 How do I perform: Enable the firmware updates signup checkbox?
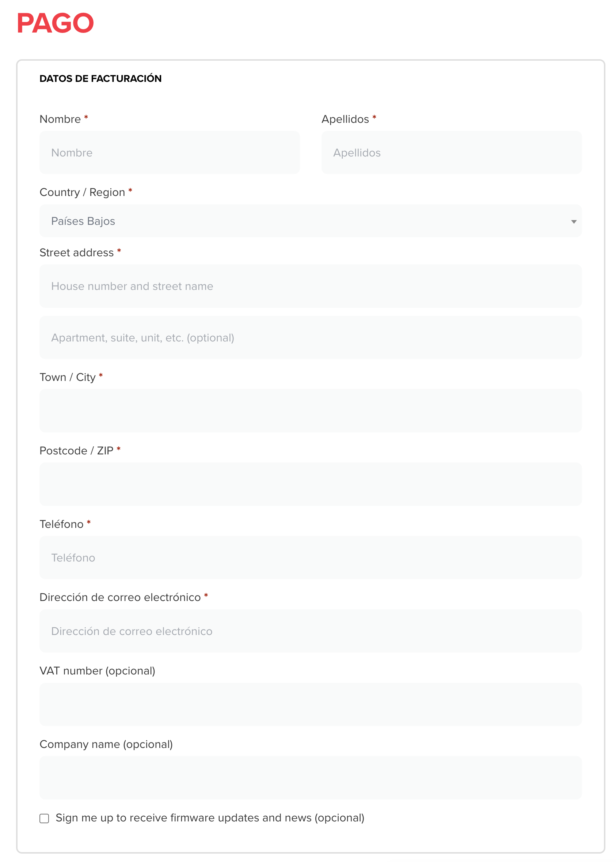(44, 818)
